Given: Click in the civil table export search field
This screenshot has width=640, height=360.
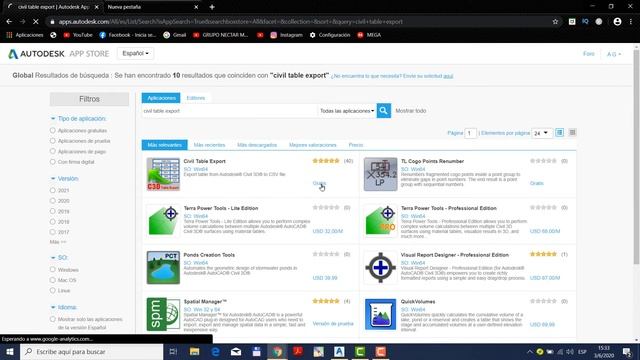Looking at the screenshot, I should click(229, 111).
